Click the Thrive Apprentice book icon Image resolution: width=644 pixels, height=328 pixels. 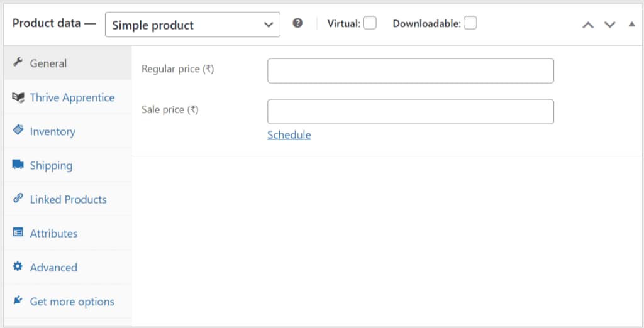(x=18, y=97)
